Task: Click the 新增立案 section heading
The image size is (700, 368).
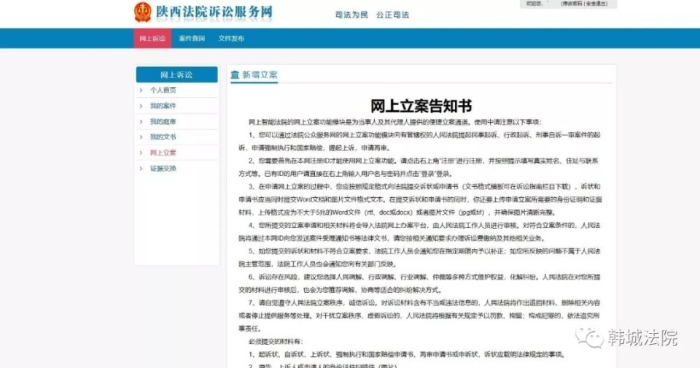Action: pos(260,75)
